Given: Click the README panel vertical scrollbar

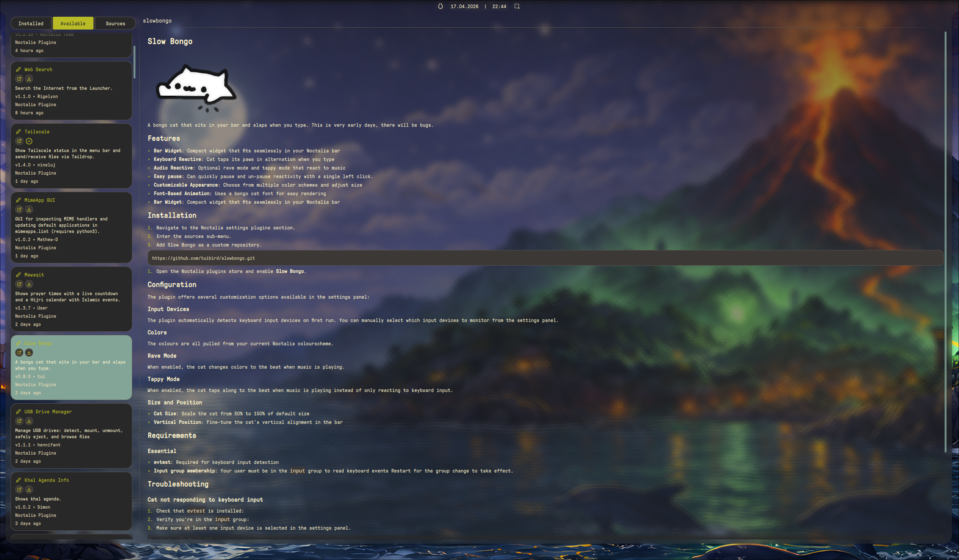Looking at the screenshot, I should [x=945, y=242].
